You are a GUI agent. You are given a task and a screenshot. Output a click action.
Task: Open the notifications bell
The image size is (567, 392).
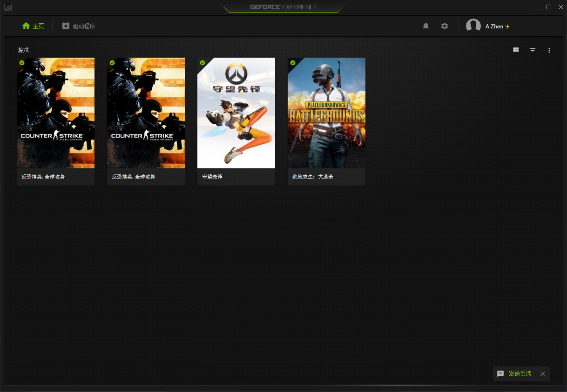(x=425, y=26)
